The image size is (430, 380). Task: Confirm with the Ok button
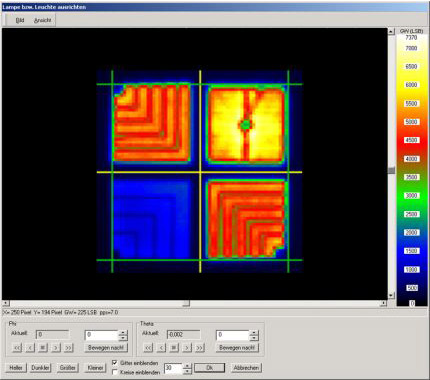pyautogui.click(x=209, y=368)
